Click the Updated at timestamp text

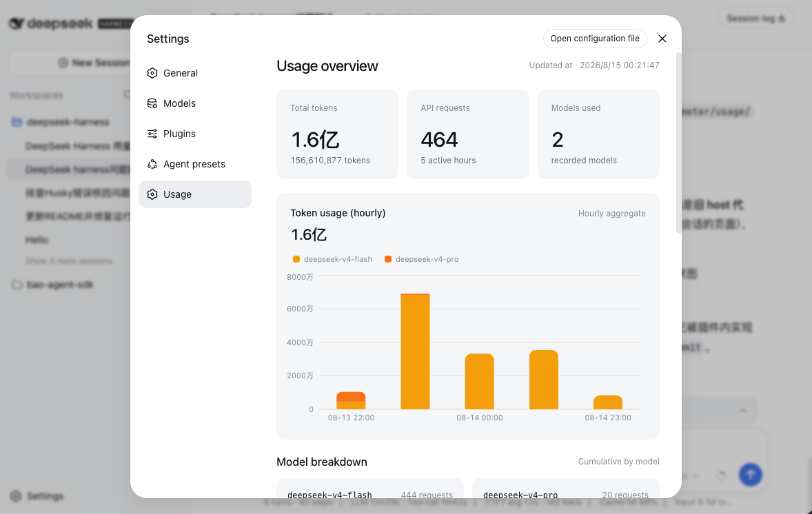[594, 65]
